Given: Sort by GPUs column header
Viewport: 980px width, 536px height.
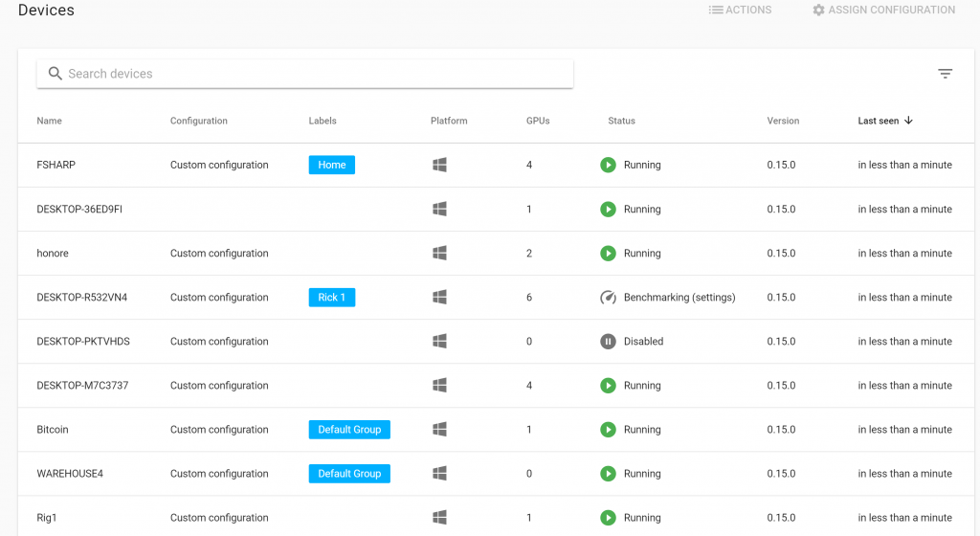Looking at the screenshot, I should [538, 121].
